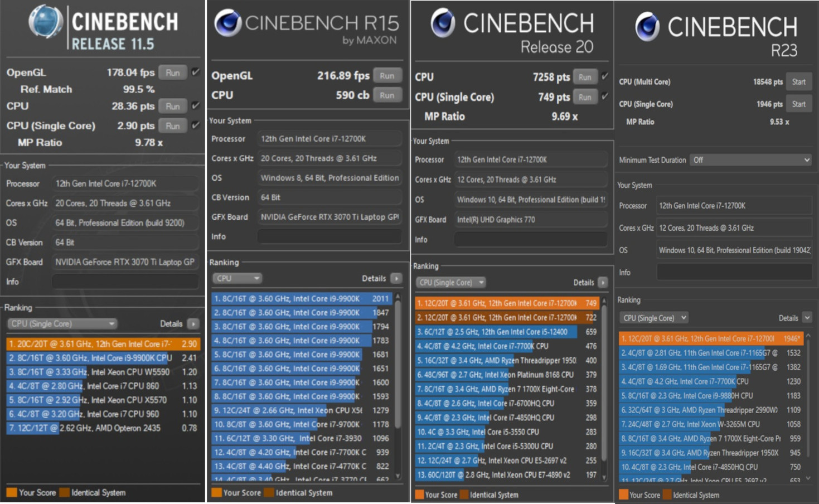The image size is (819, 504).
Task: Toggle the OpenGL checkbox in Release 11.5
Action: click(196, 72)
